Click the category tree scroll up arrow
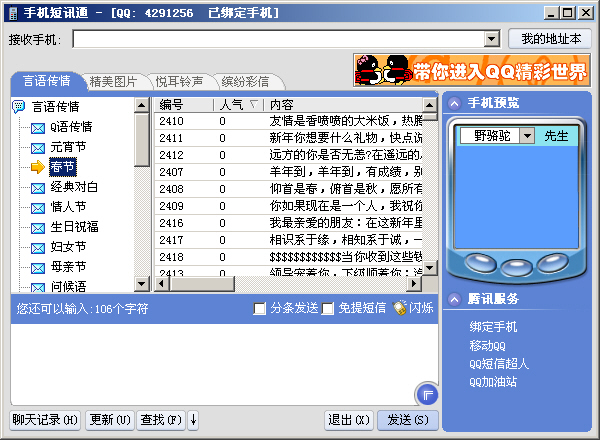 tap(142, 105)
